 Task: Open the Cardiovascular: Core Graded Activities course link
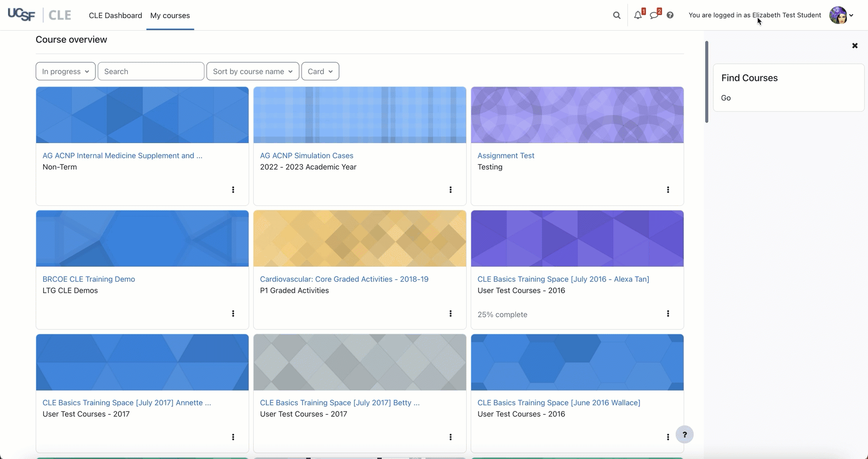pos(344,279)
